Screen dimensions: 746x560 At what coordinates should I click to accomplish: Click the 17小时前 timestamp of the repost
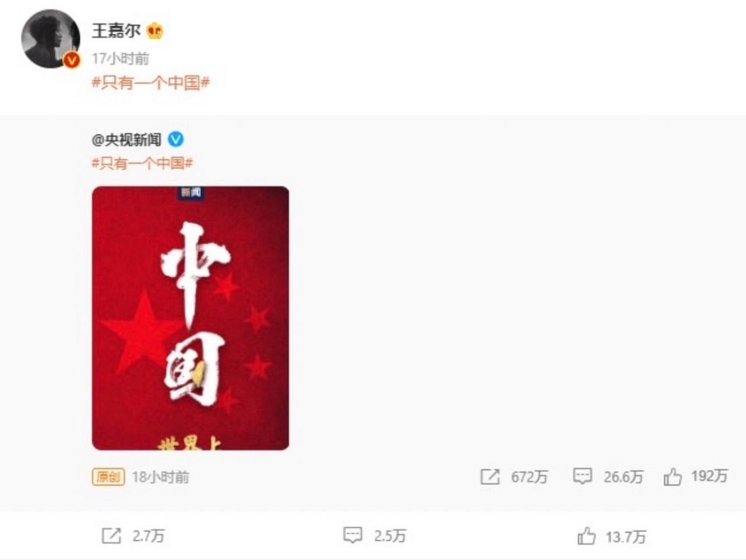point(120,58)
